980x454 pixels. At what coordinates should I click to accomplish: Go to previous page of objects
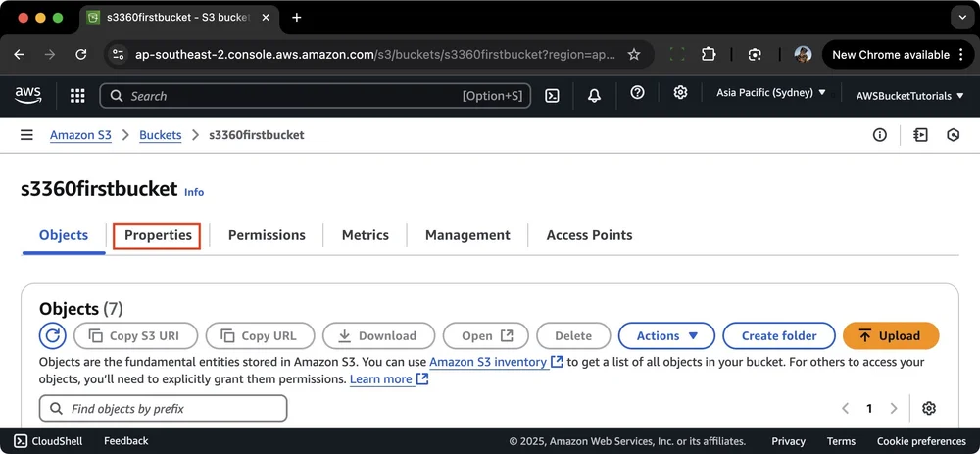845,408
